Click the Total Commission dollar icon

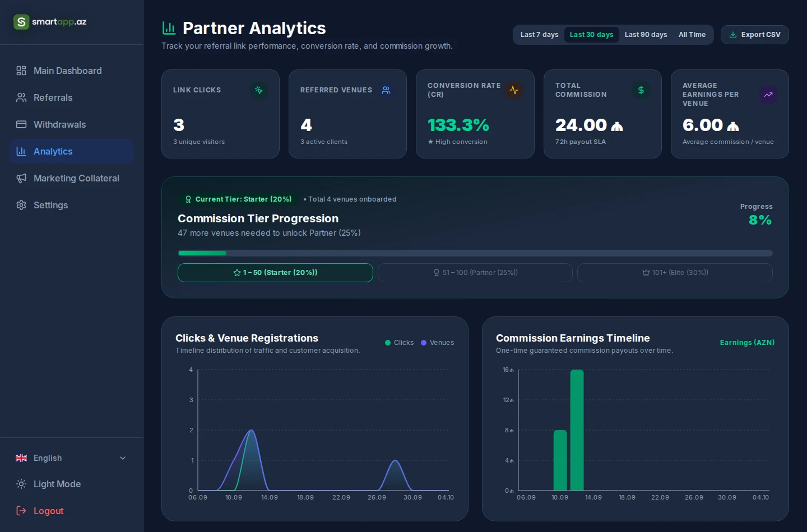[x=641, y=90]
